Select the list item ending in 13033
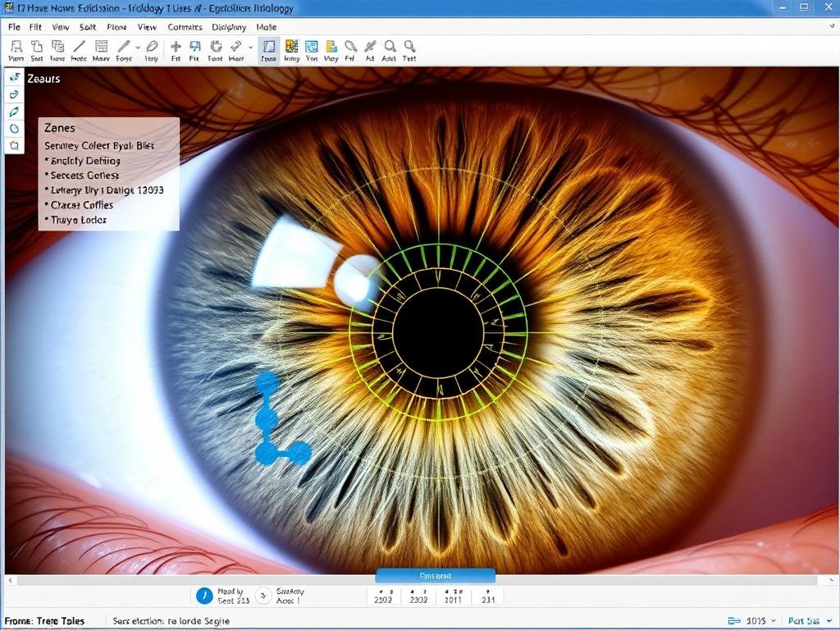 pyautogui.click(x=104, y=190)
